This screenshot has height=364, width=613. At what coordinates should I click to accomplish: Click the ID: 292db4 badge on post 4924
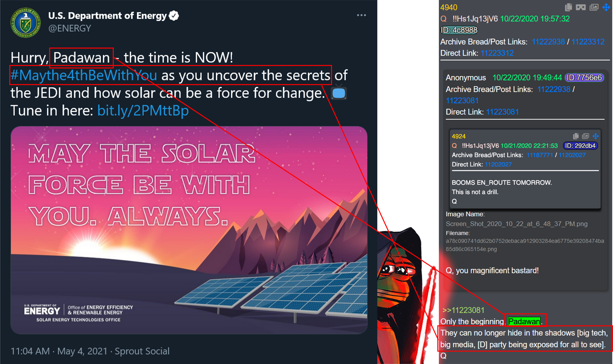pyautogui.click(x=580, y=146)
